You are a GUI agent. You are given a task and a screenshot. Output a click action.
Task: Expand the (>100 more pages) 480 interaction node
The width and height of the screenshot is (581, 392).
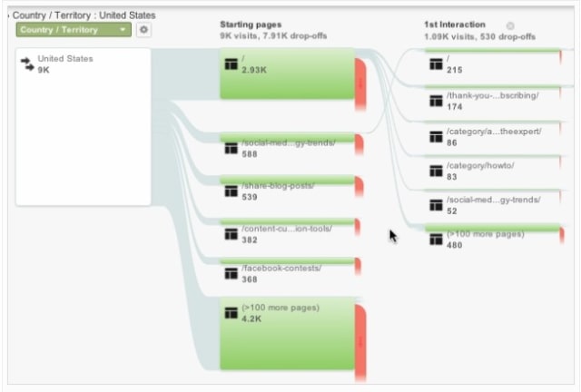[493, 237]
